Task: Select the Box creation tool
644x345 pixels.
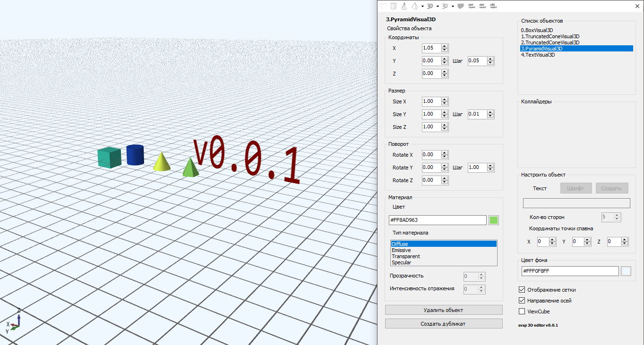Action: coord(383,6)
